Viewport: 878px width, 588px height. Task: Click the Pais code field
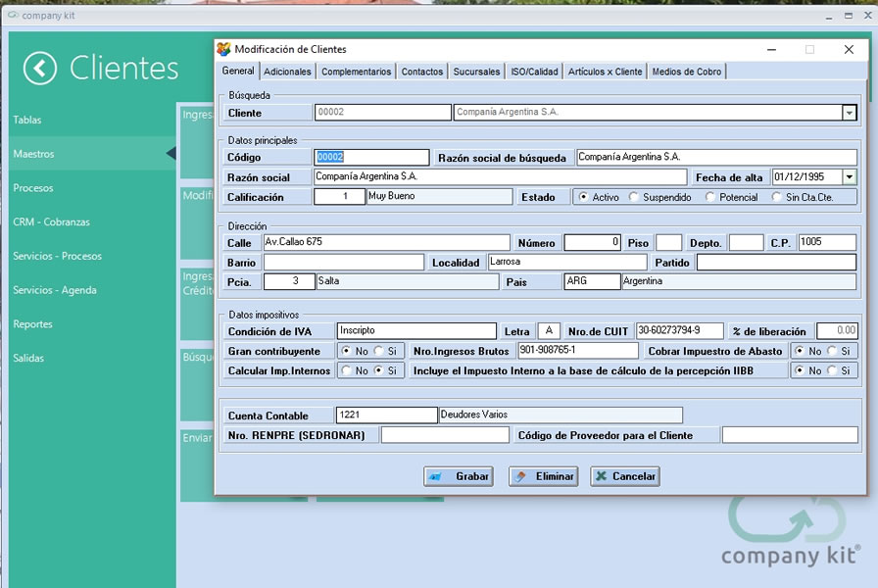[593, 281]
